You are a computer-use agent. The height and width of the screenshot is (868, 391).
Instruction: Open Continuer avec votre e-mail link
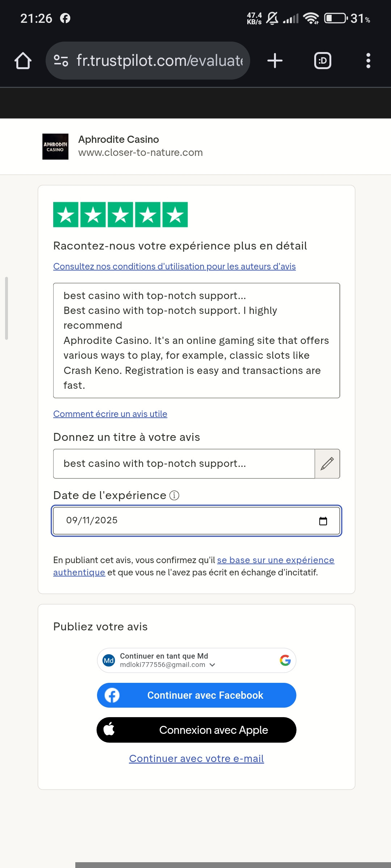tap(197, 758)
